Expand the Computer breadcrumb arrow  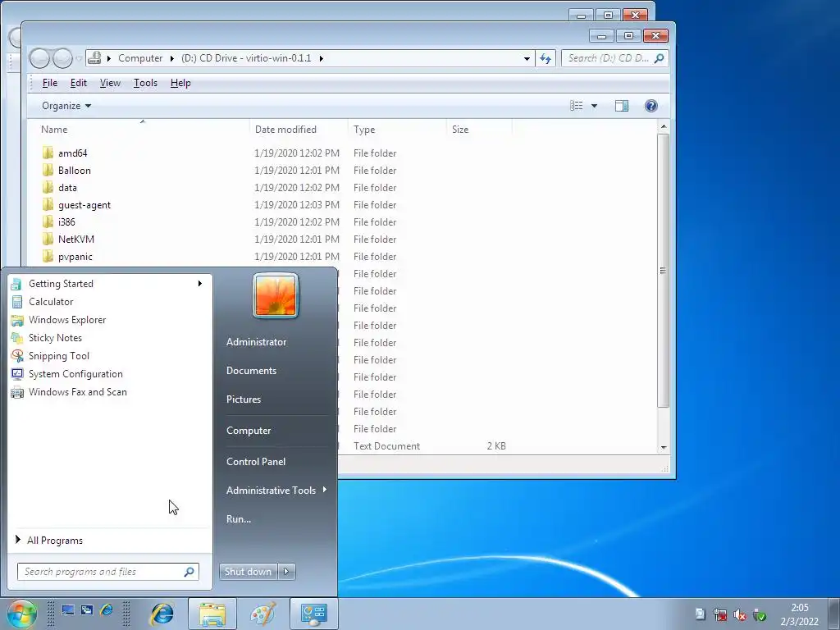click(172, 58)
